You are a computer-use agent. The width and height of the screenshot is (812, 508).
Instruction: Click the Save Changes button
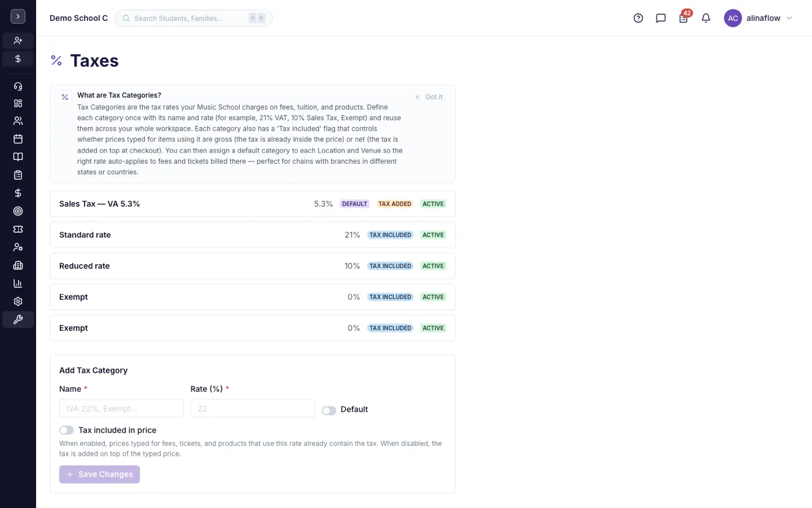tap(99, 474)
